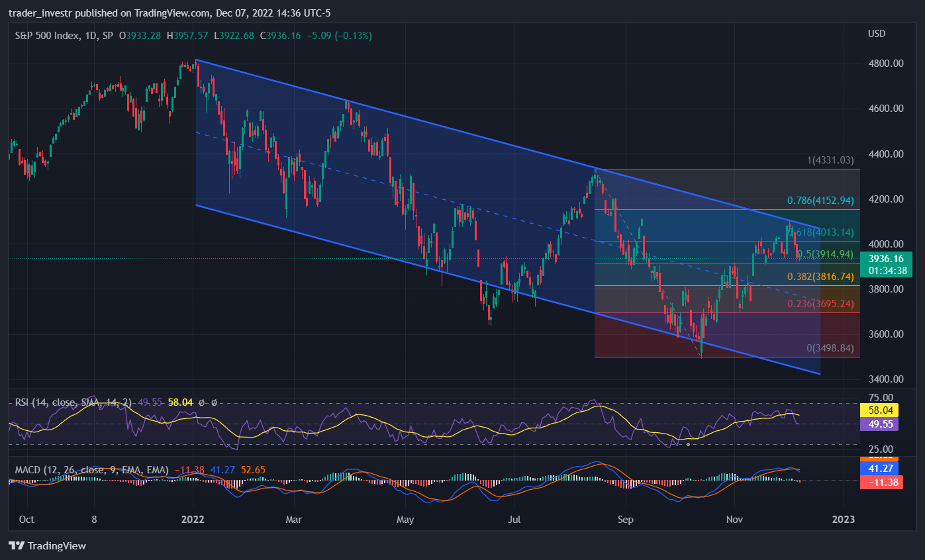Select the 0.786(4152.94) Fibonacci level label
Screen dimensions: 925x560
tap(820, 201)
